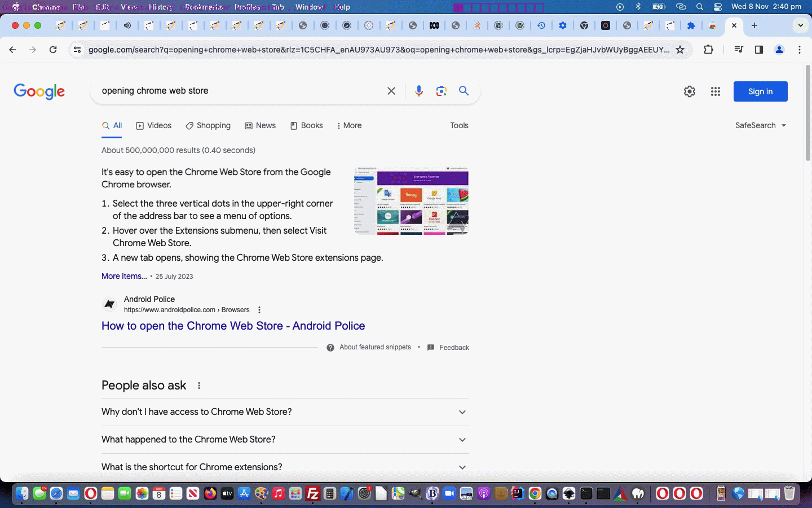The height and width of the screenshot is (508, 812).
Task: Expand 'What happened to the Chrome Web Store?'
Action: tap(285, 440)
